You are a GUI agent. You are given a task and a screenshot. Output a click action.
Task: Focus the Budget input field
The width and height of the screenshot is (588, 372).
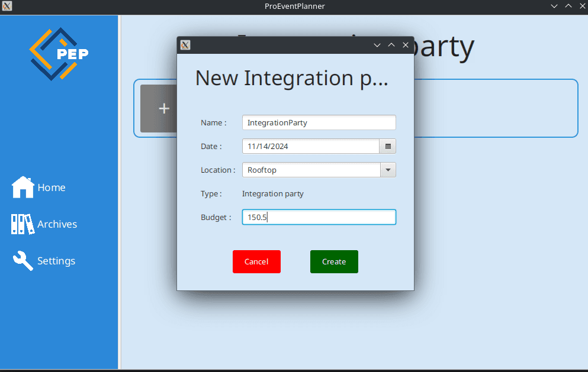319,217
